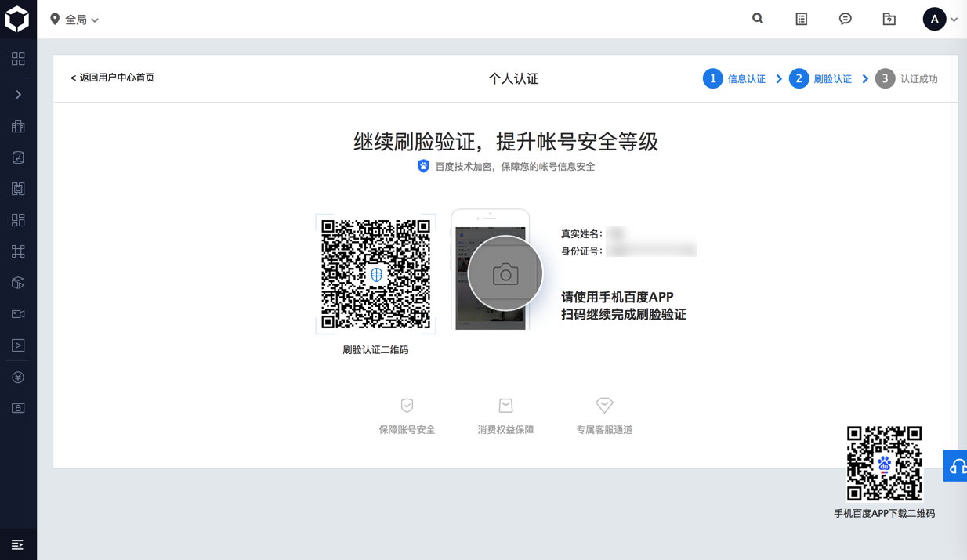This screenshot has width=967, height=560.
Task: Open search with the magnifier icon
Action: (758, 18)
